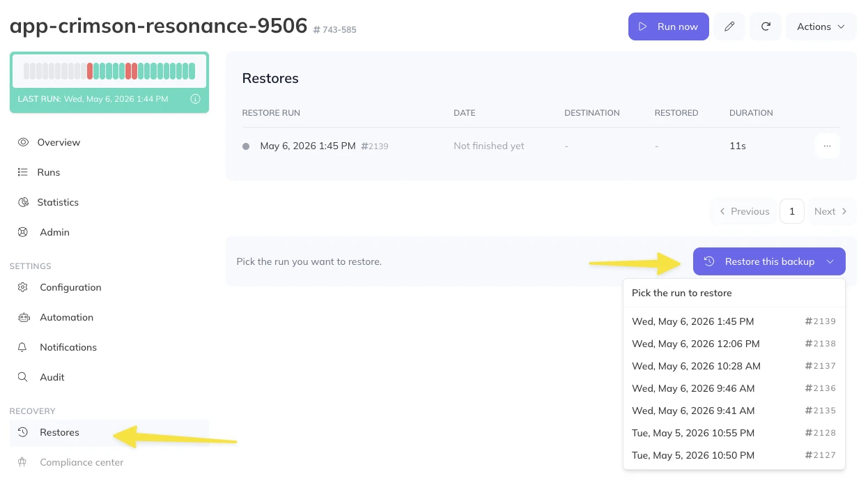Pick run Wed, May 6, 2026 10:28 AM
This screenshot has height=497, width=868.
pyautogui.click(x=734, y=366)
